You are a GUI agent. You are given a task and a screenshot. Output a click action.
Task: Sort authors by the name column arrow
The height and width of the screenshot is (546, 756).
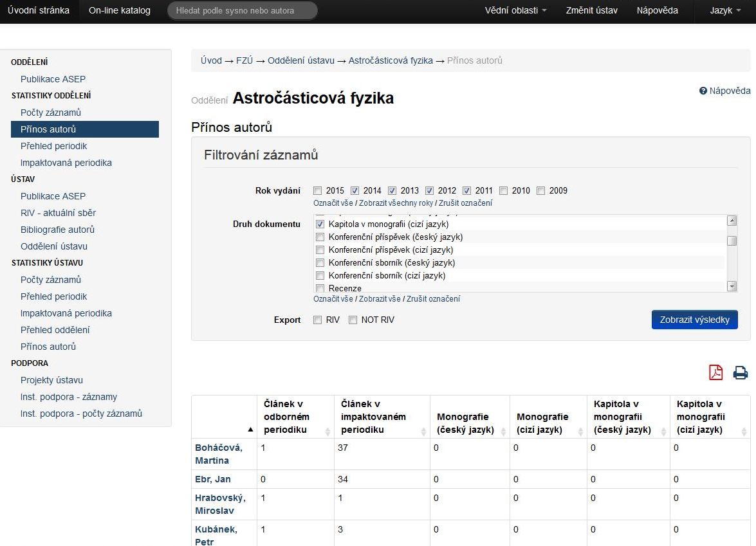point(250,430)
